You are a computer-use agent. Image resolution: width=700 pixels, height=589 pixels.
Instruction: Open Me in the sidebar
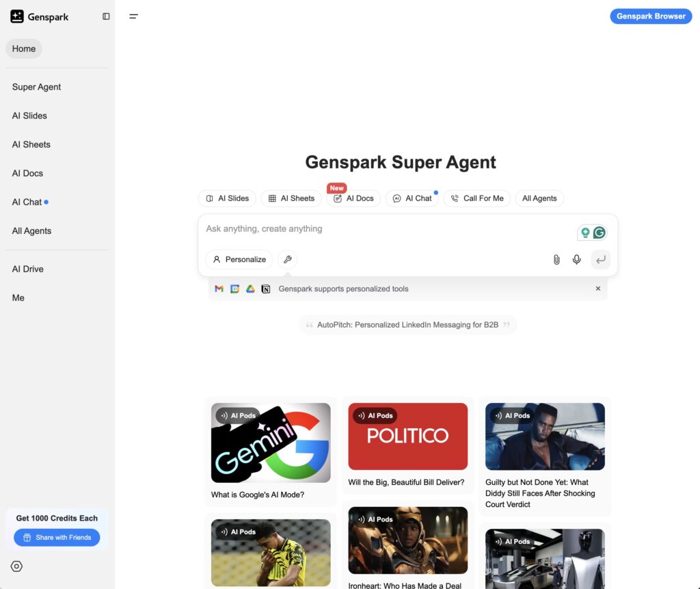[x=18, y=298]
